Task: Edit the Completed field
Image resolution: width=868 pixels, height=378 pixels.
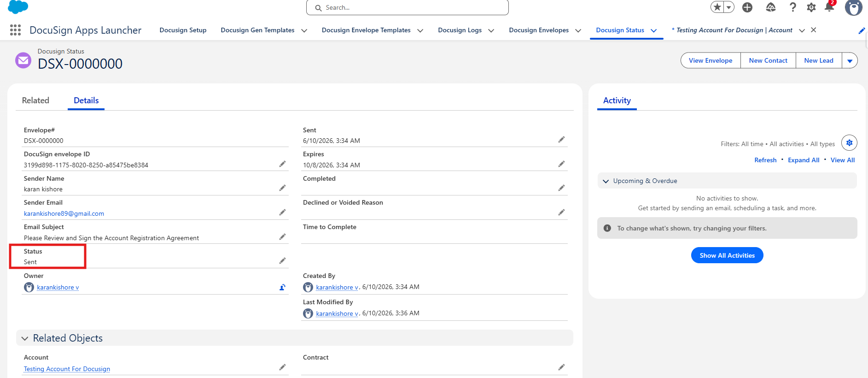Action: 561,188
